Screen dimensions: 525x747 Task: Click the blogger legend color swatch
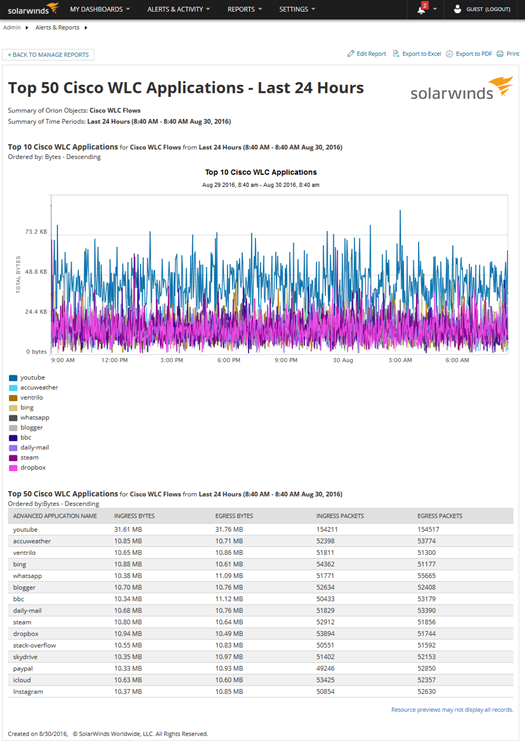tap(13, 428)
